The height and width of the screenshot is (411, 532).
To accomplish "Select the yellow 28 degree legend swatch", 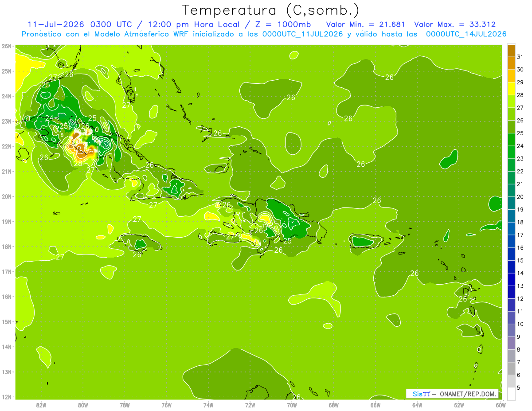I will (x=511, y=89).
